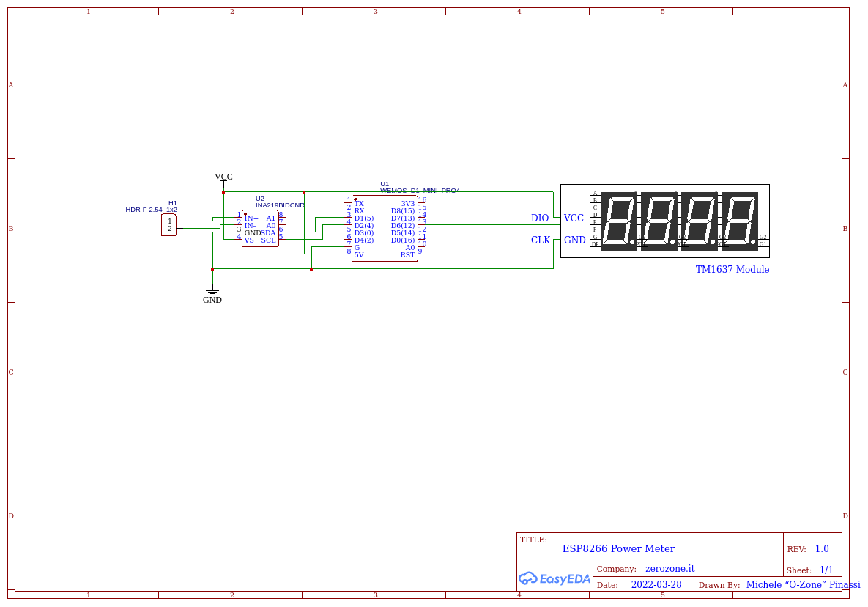Click the Michele O-Zone Pinassi author name
Screen dimensions: 868x607
click(x=804, y=585)
